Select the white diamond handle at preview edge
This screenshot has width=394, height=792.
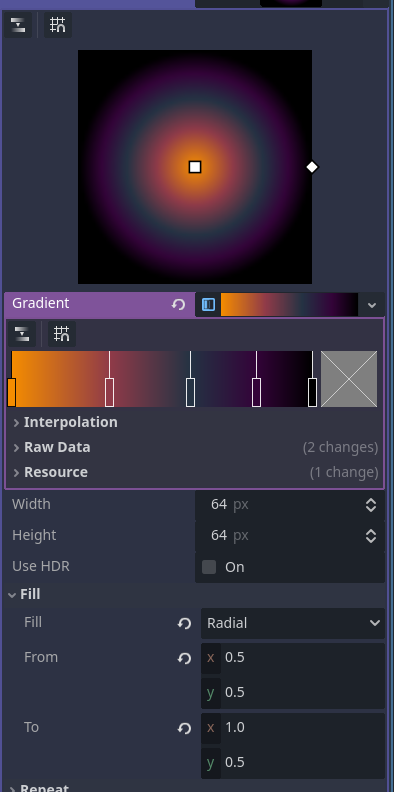[x=312, y=167]
